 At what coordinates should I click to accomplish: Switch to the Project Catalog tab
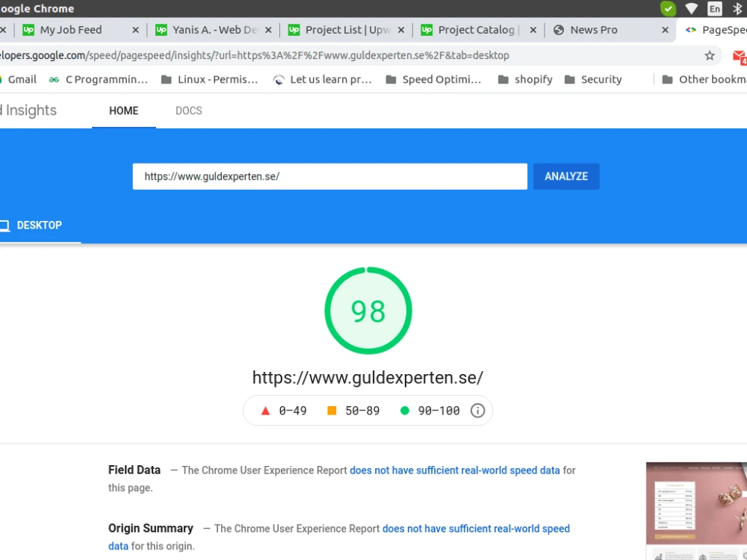tap(477, 30)
